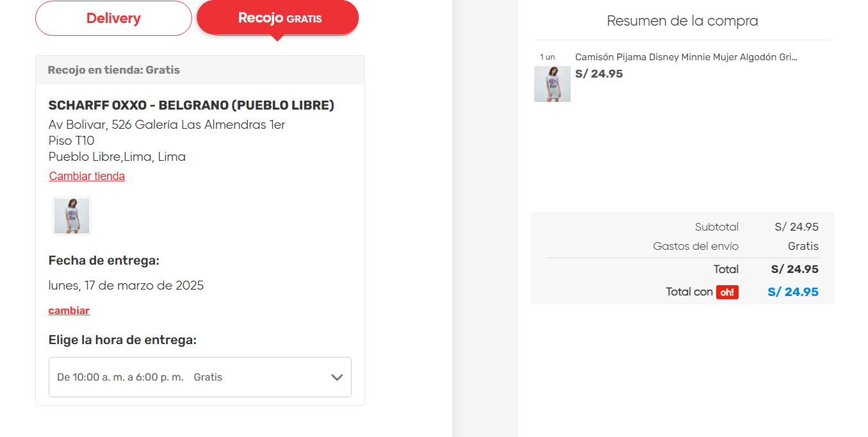Click the cambiar link under delivery date

click(69, 311)
